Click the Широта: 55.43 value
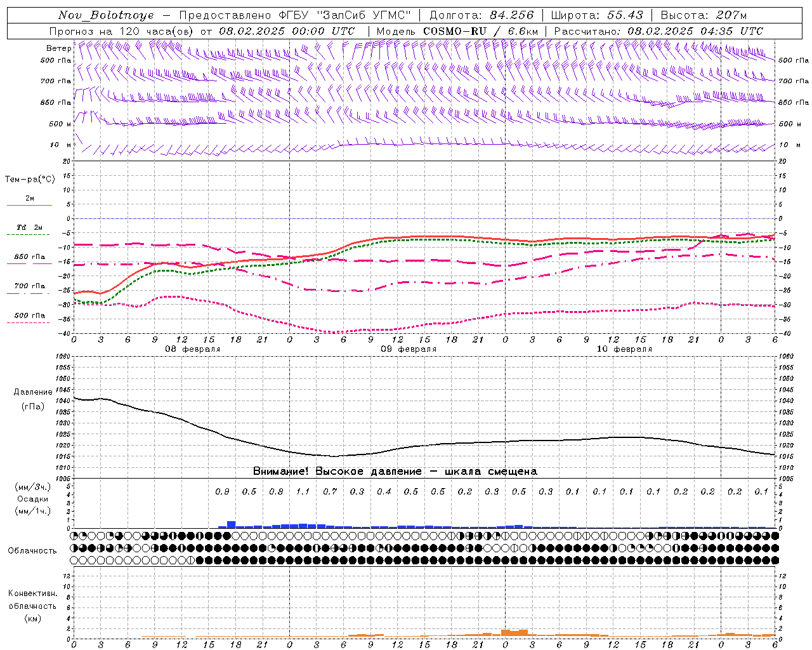This screenshot has width=812, height=650. click(x=598, y=15)
